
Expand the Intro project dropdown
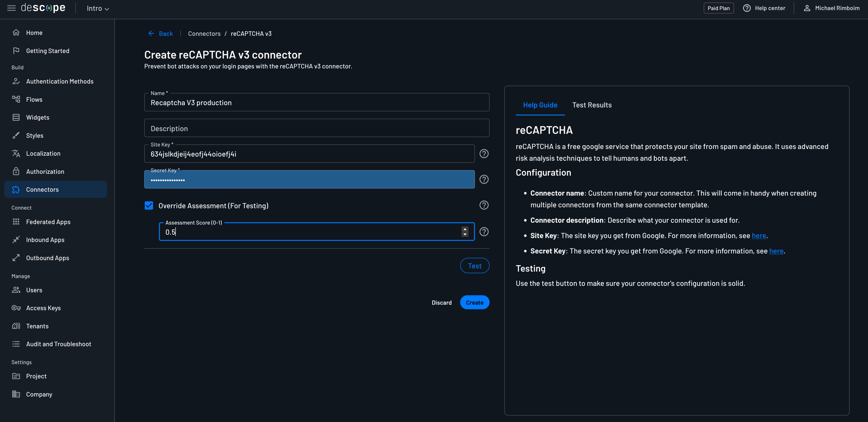tap(98, 8)
